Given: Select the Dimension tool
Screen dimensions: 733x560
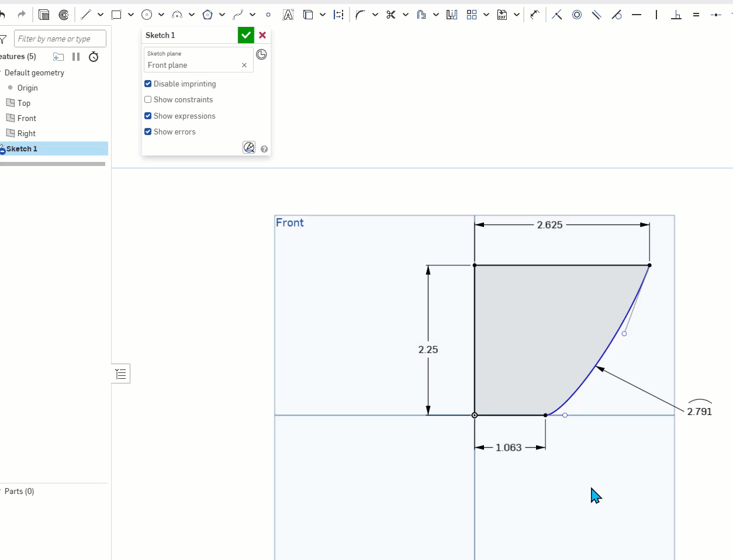Looking at the screenshot, I should pos(534,15).
